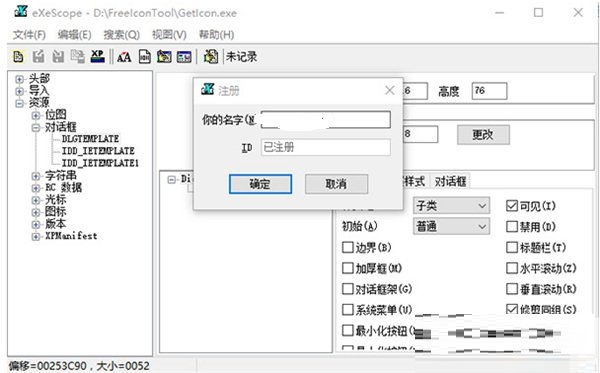
Task: Click the AA font toolbar icon
Action: point(124,57)
